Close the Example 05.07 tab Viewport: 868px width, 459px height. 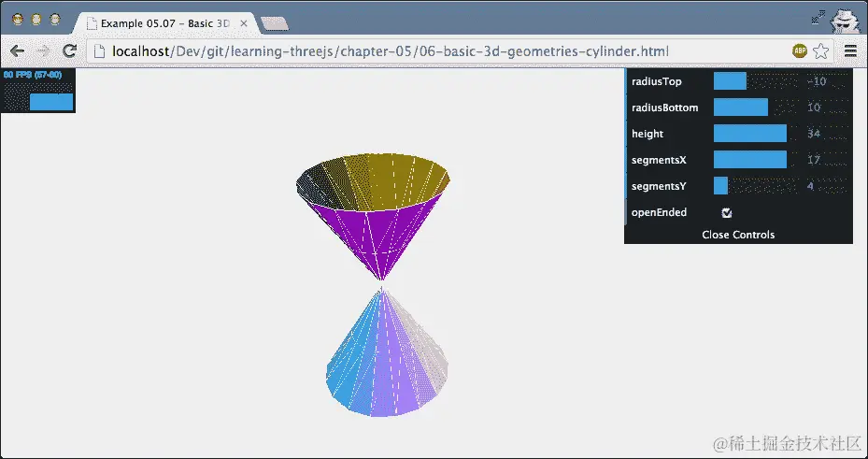pyautogui.click(x=244, y=23)
